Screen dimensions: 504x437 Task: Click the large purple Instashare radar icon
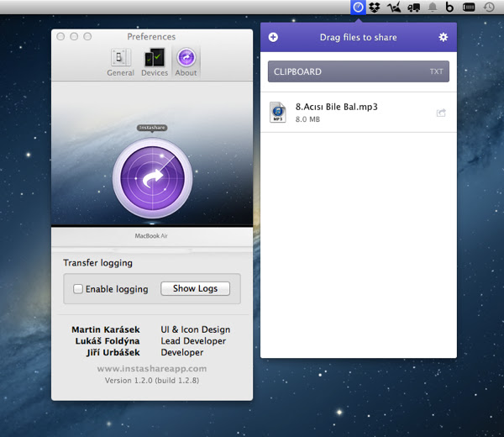pos(152,178)
